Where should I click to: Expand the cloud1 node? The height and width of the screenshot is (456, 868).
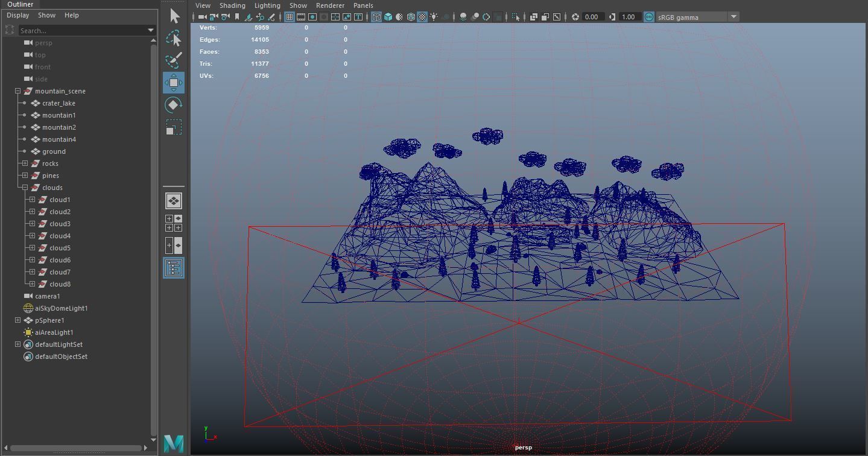tap(32, 200)
